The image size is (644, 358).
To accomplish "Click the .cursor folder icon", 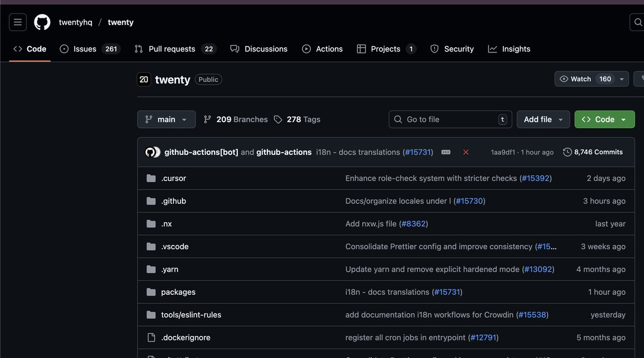I will tap(151, 178).
